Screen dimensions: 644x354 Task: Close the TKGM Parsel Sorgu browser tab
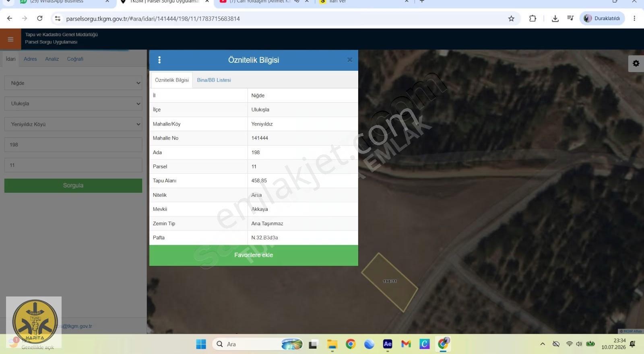pyautogui.click(x=207, y=2)
